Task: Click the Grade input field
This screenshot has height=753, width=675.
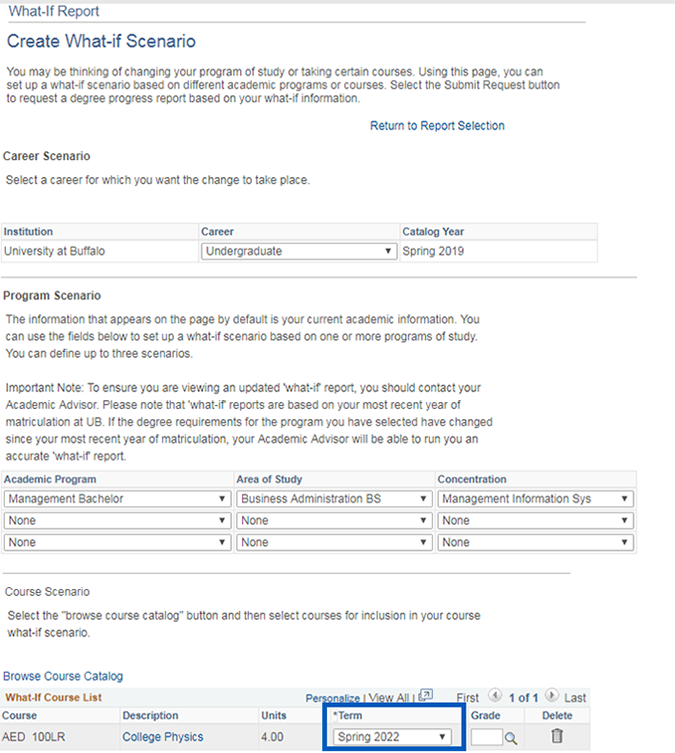Action: click(486, 737)
